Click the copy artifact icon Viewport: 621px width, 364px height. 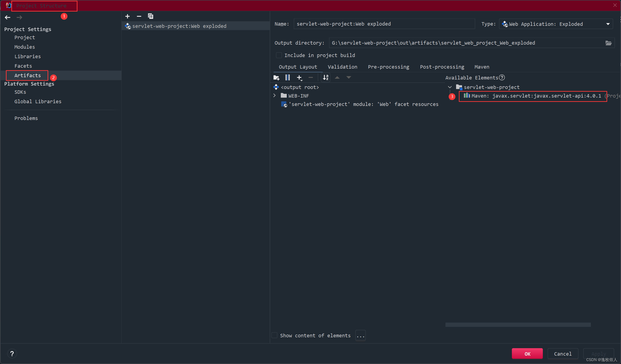[x=150, y=16]
